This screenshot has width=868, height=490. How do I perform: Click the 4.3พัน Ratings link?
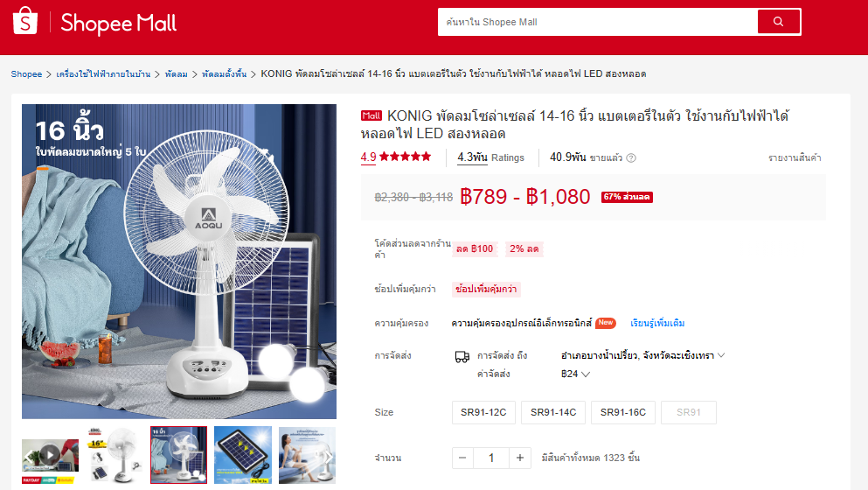tap(490, 157)
